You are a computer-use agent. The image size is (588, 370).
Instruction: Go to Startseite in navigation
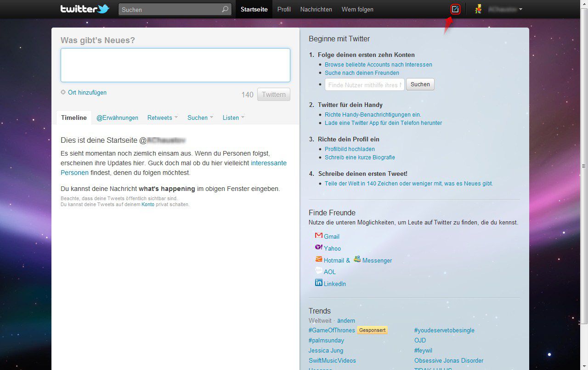(x=254, y=9)
